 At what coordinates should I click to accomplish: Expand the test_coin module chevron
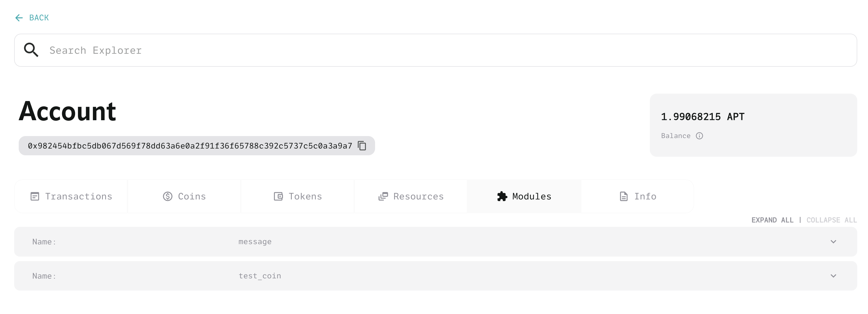pyautogui.click(x=833, y=276)
